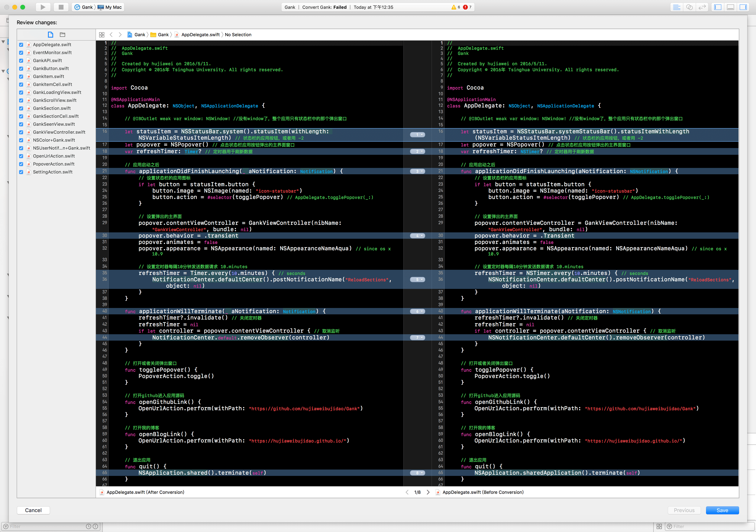Open the change 8 dropdown badge

418,473
